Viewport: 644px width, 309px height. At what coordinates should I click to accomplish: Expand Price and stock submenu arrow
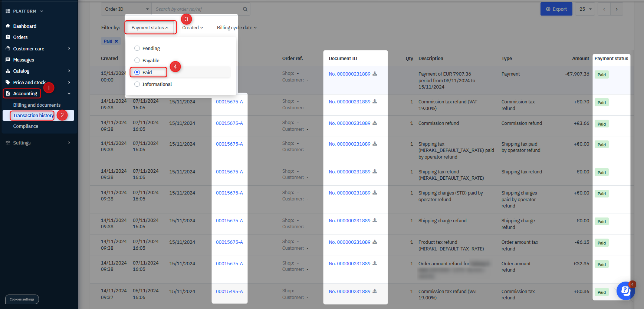click(69, 82)
